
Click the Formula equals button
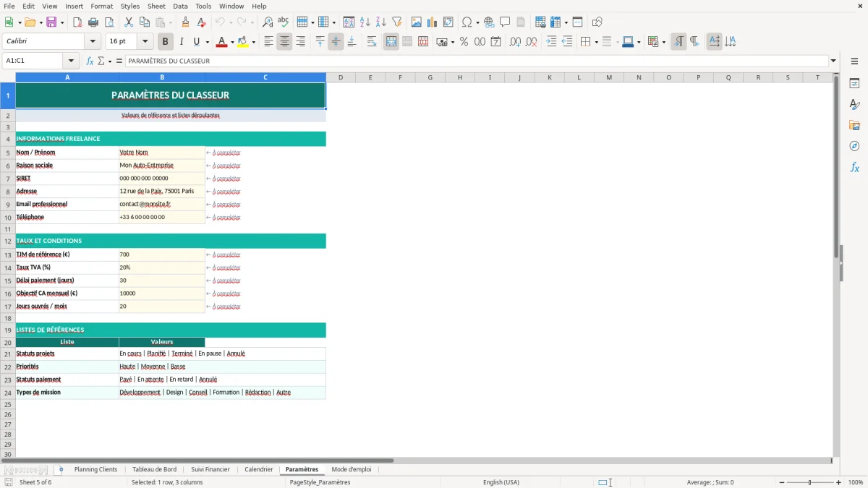point(119,61)
